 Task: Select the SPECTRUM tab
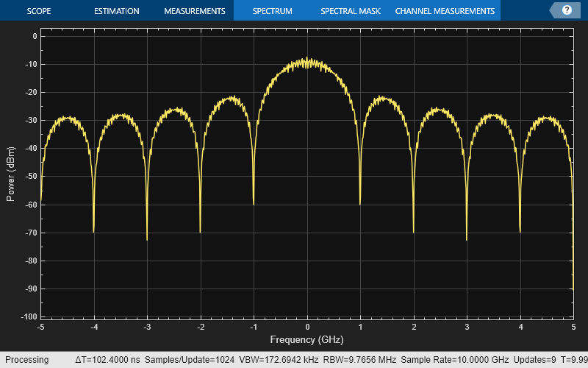pos(272,11)
